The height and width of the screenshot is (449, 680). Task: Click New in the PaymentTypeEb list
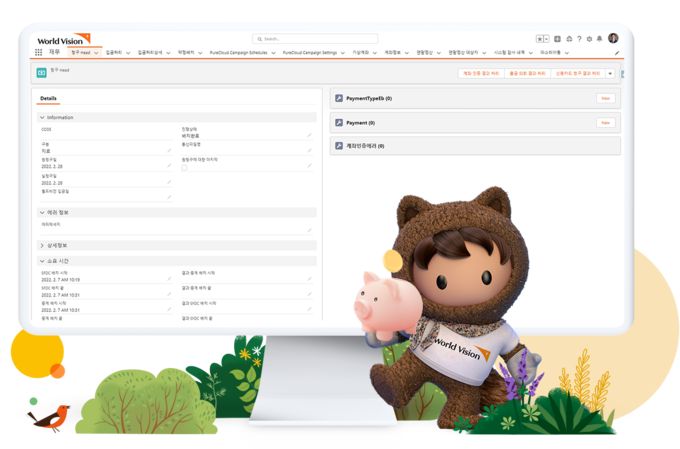point(605,98)
